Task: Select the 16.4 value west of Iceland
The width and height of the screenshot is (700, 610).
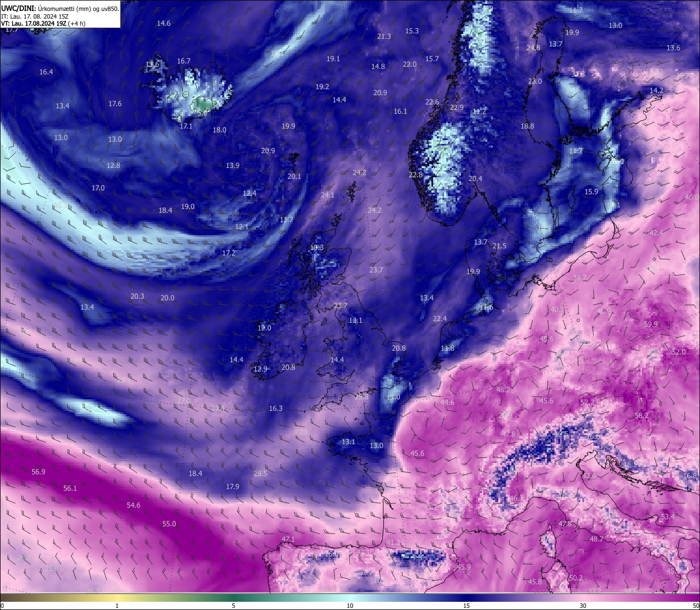Action: (46, 72)
